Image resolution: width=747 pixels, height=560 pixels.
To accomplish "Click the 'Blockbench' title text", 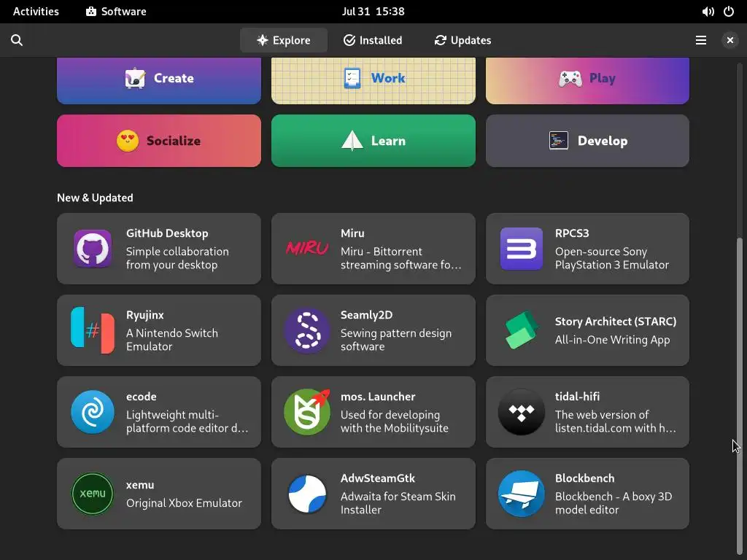I will [584, 478].
